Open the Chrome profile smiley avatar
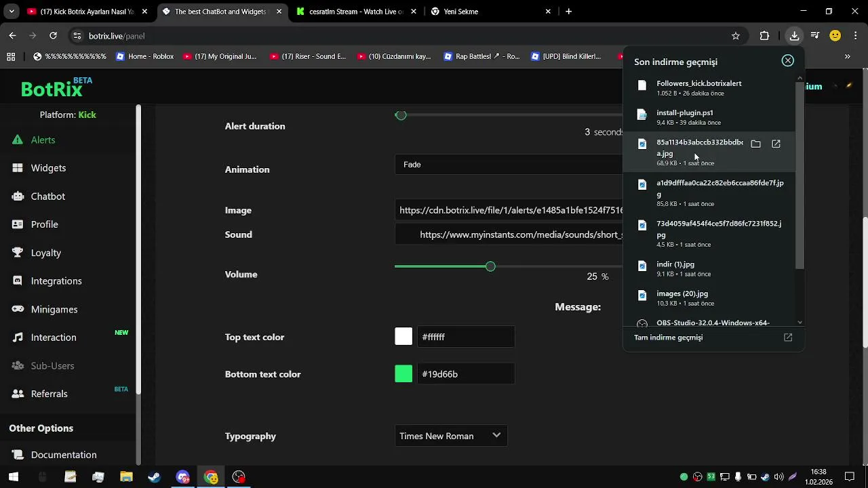Viewport: 868px width, 488px height. pos(835,36)
